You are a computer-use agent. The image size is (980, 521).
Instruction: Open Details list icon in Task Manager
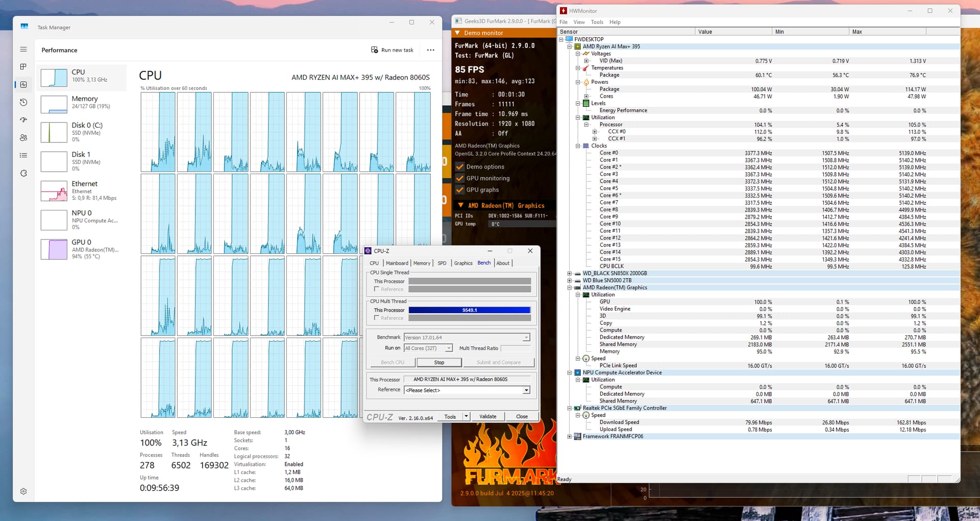(x=23, y=155)
